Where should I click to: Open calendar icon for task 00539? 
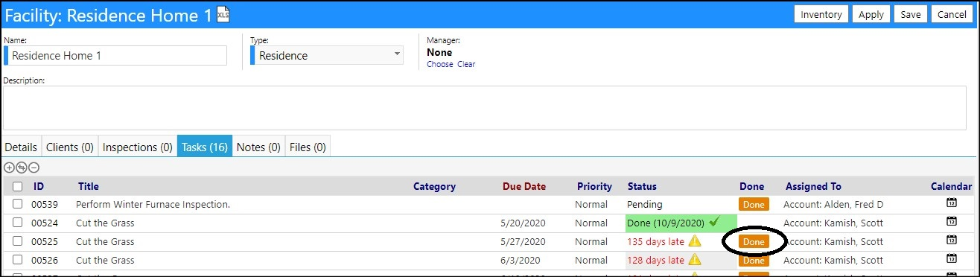click(951, 203)
